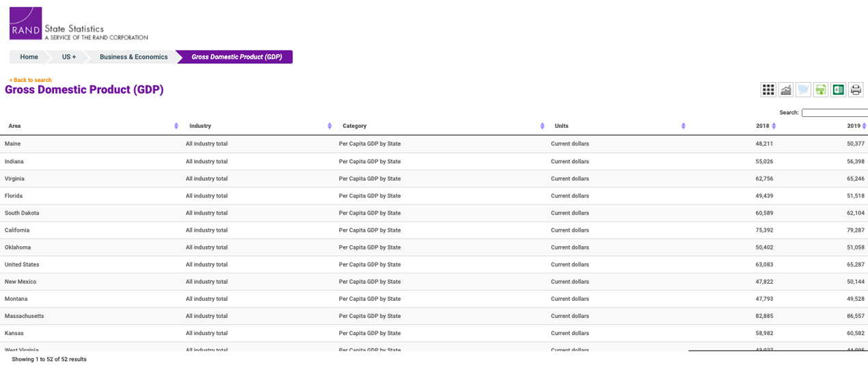Navigate to Business & Economics breadcrumb
This screenshot has height=365, width=868.
(x=133, y=57)
